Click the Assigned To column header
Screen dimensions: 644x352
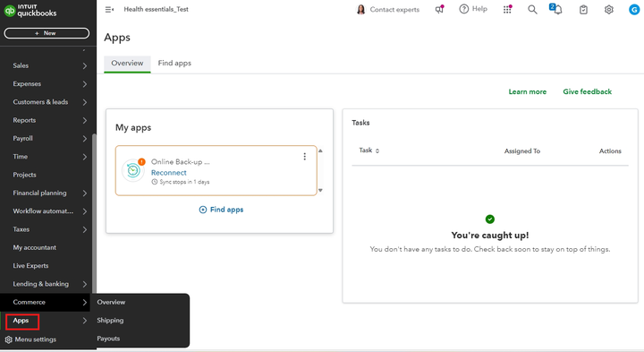[x=522, y=150]
